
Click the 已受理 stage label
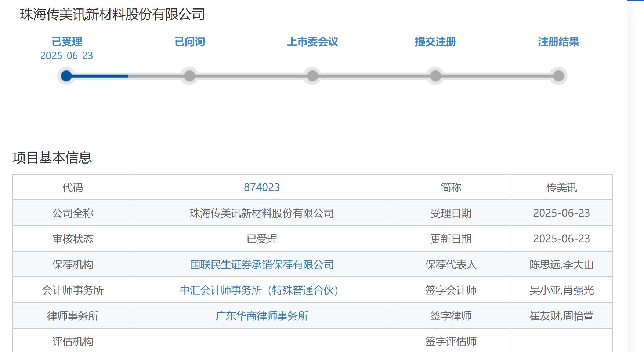(66, 42)
